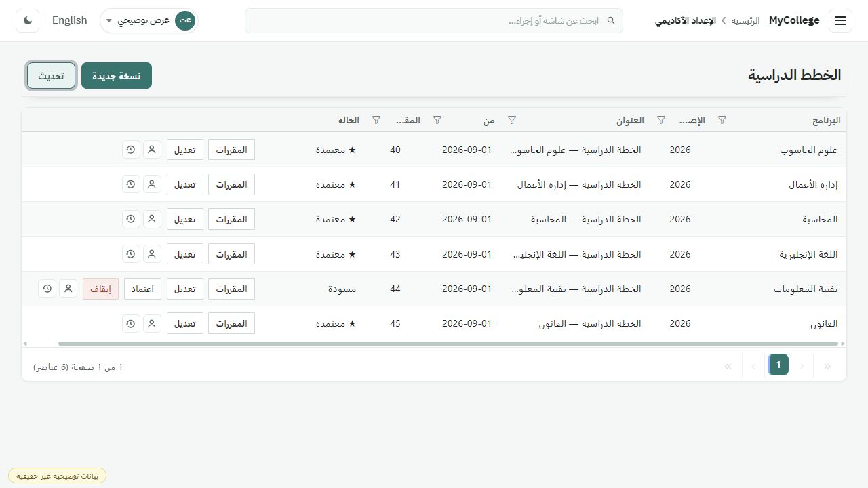Open user icon for المحاسبة row

[152, 219]
